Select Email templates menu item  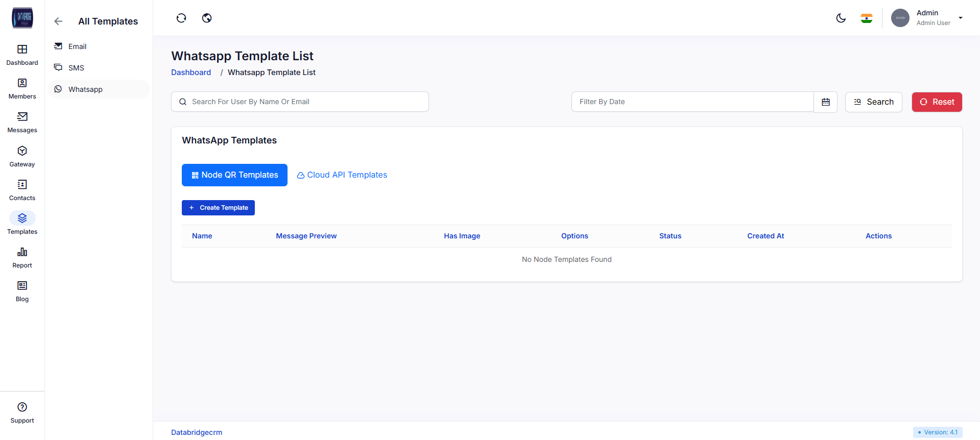pos(78,46)
